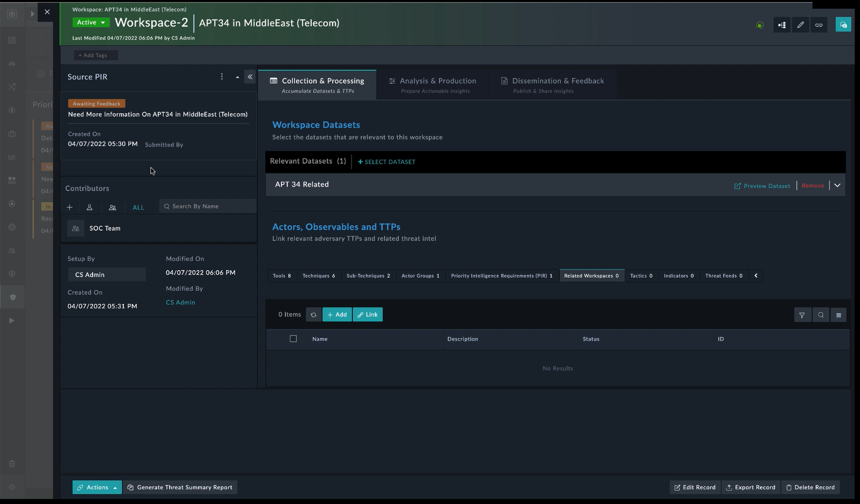Switch to the Analysis & Production tab

click(432, 84)
